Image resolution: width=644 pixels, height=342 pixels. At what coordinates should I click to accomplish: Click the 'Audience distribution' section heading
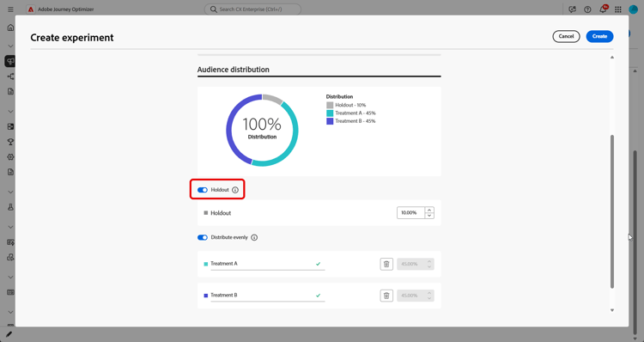(x=234, y=70)
